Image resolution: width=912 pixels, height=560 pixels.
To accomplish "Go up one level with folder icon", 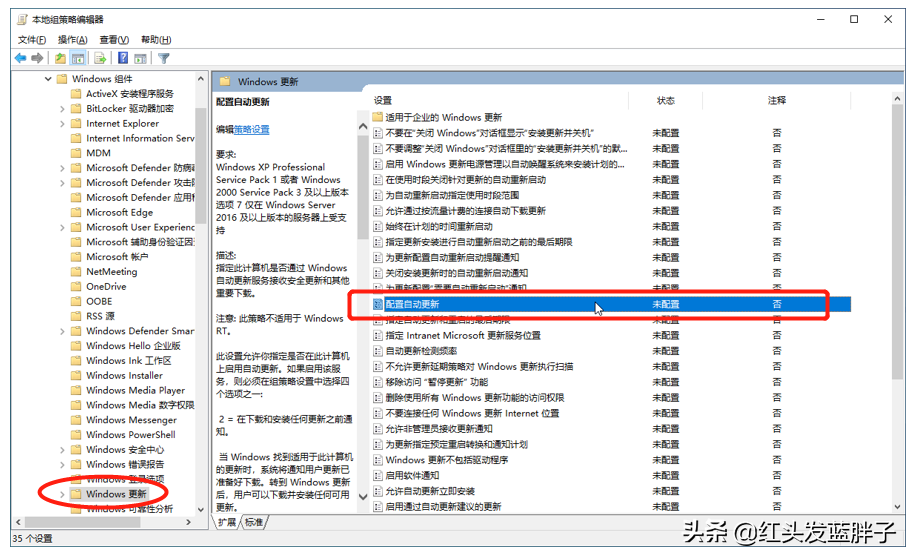I will 60,58.
